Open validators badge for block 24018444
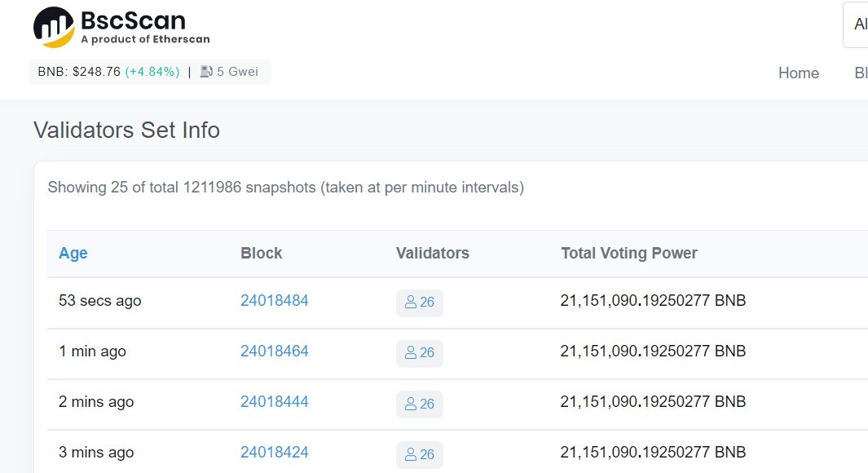Screen dimensions: 868x473 419,404
